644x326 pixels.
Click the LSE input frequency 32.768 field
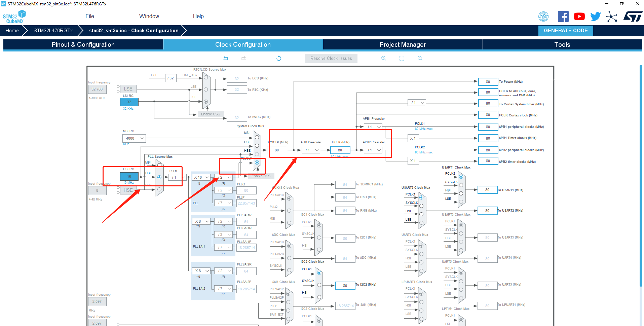click(97, 89)
